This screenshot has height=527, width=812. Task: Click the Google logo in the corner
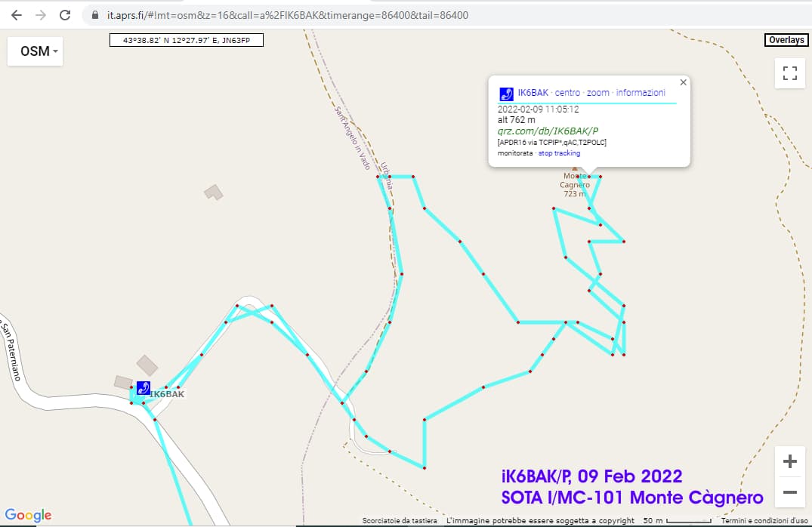coord(28,516)
